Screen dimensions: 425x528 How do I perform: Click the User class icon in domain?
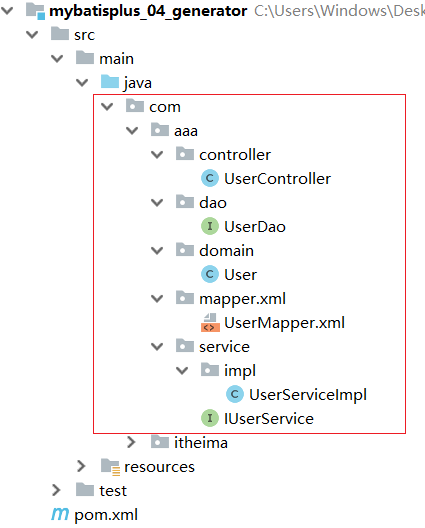tap(210, 274)
